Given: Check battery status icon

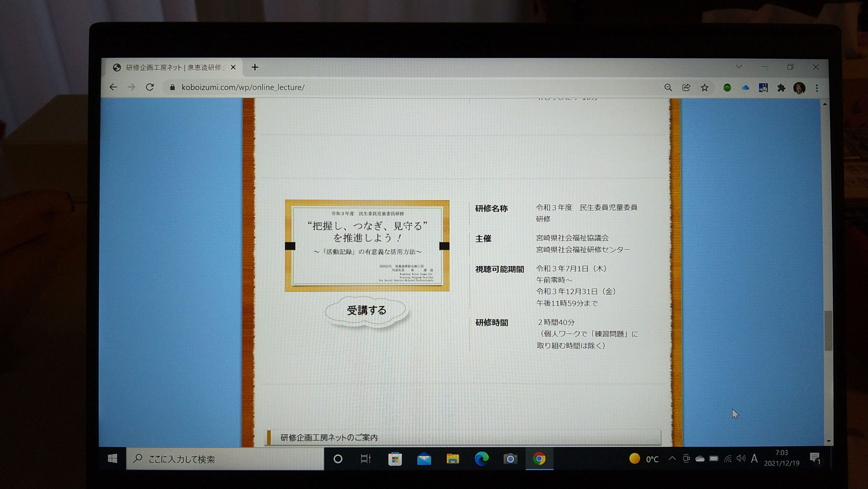Looking at the screenshot, I should coord(714,459).
